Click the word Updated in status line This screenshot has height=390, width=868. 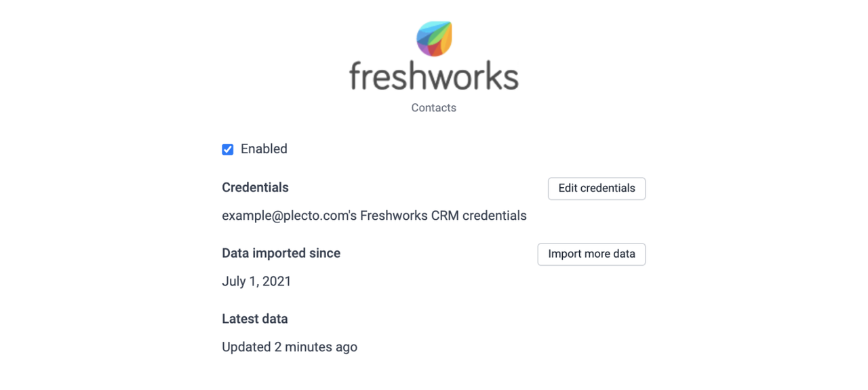246,347
